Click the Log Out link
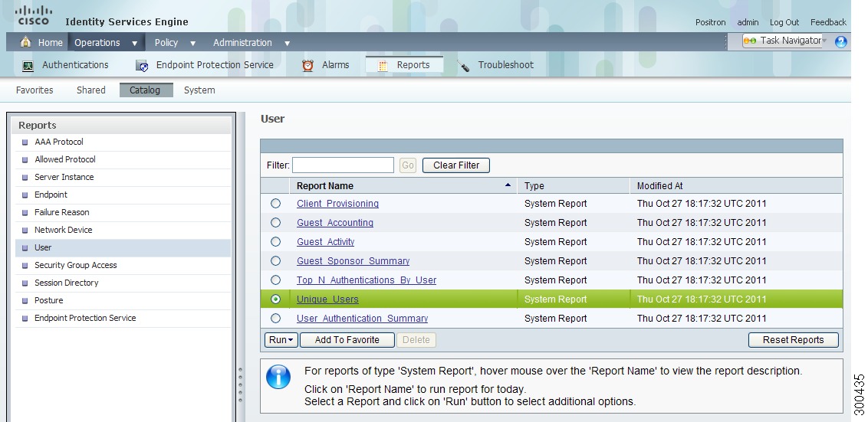 (x=784, y=23)
